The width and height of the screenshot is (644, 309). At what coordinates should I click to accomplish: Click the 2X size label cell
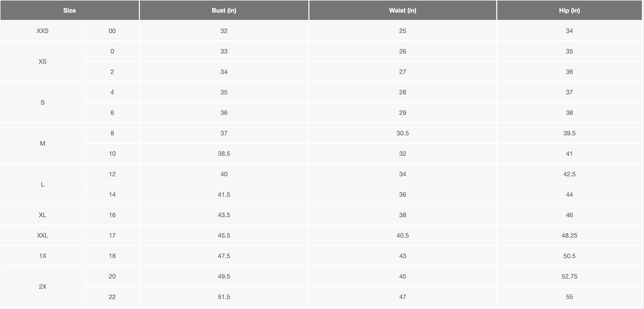coord(43,286)
